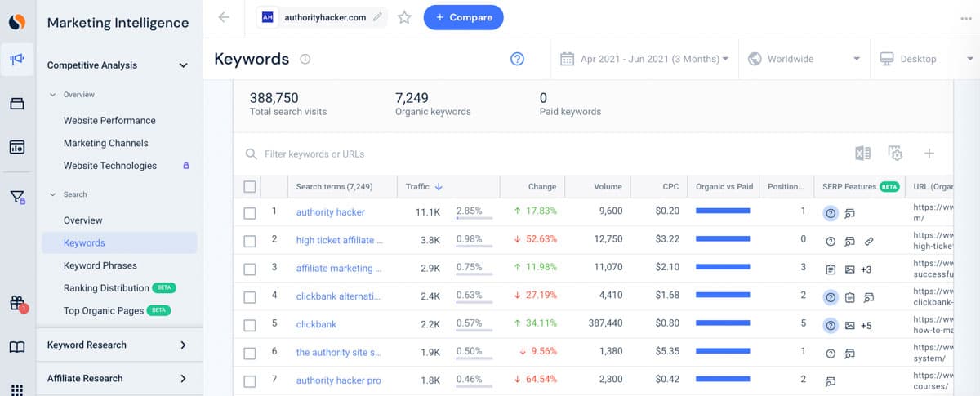Click the 2.85% traffic share bar
This screenshot has width=980, height=396.
coord(474,218)
